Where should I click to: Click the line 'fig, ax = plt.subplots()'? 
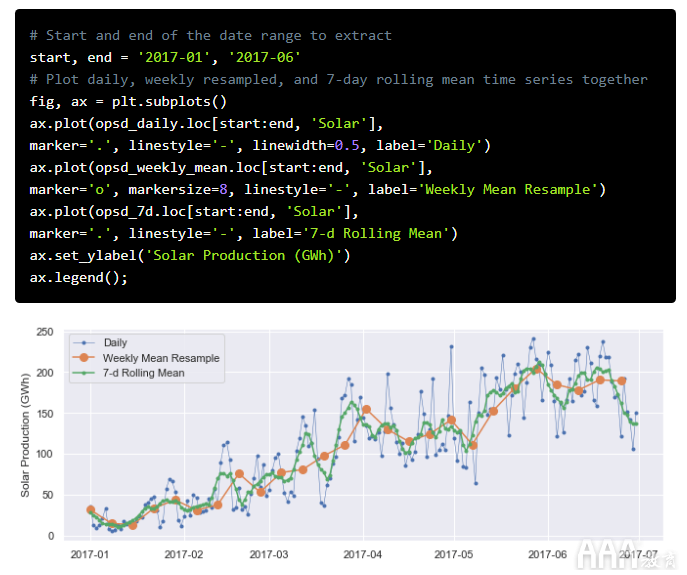128,102
